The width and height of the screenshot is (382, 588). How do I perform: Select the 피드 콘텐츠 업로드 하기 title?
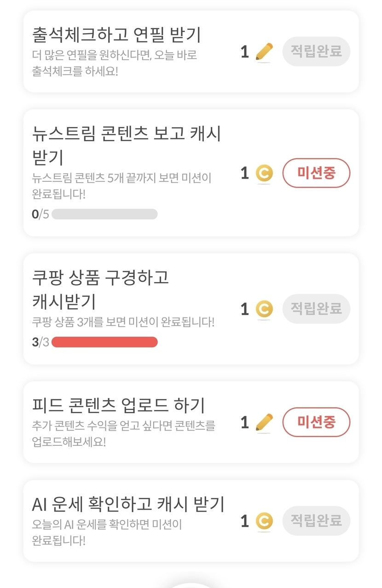[119, 405]
